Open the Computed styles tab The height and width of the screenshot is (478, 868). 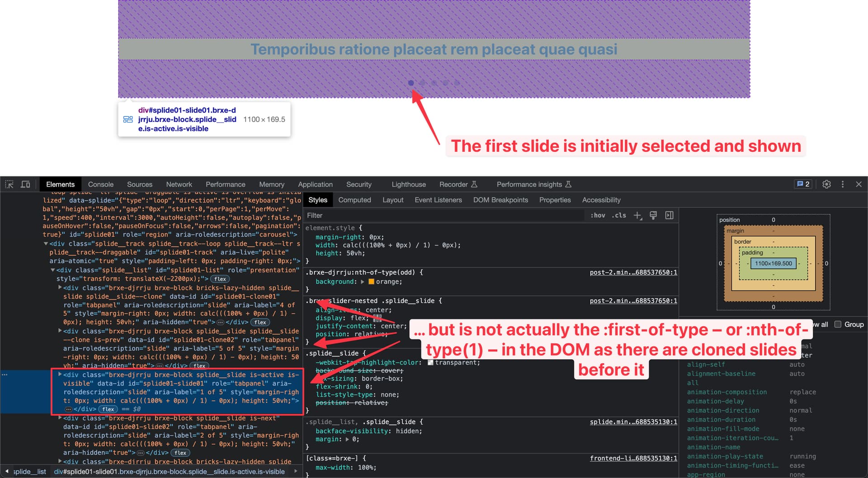point(354,200)
